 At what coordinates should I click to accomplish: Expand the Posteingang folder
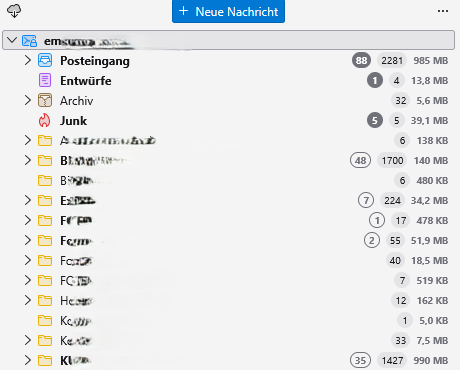28,60
